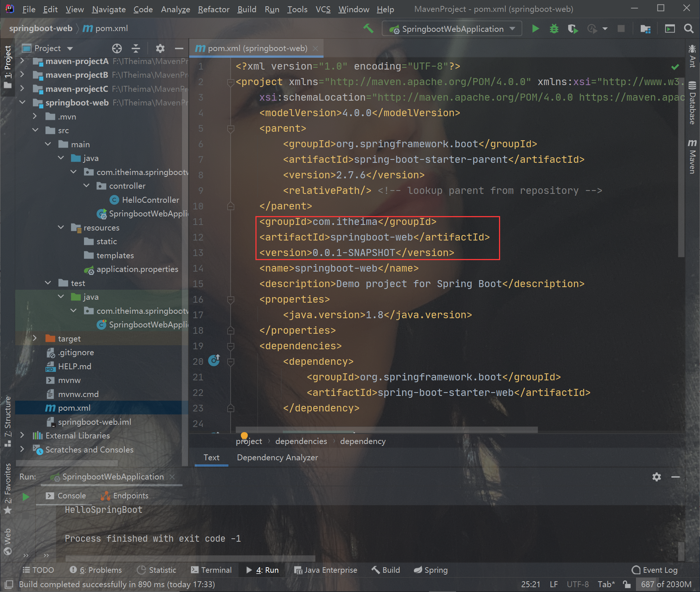This screenshot has height=592, width=700.
Task: Click the Search Everywhere magnifier icon
Action: [689, 28]
